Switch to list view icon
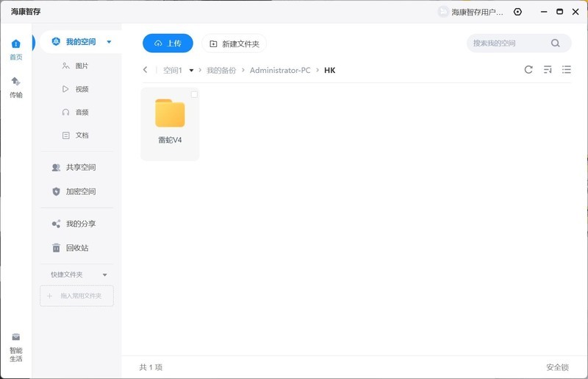The height and width of the screenshot is (379, 588). [566, 69]
